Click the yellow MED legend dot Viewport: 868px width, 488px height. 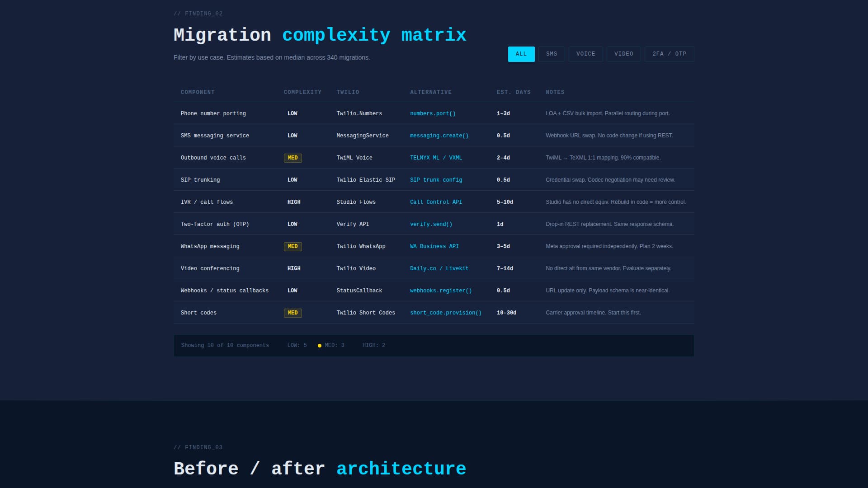pyautogui.click(x=320, y=345)
